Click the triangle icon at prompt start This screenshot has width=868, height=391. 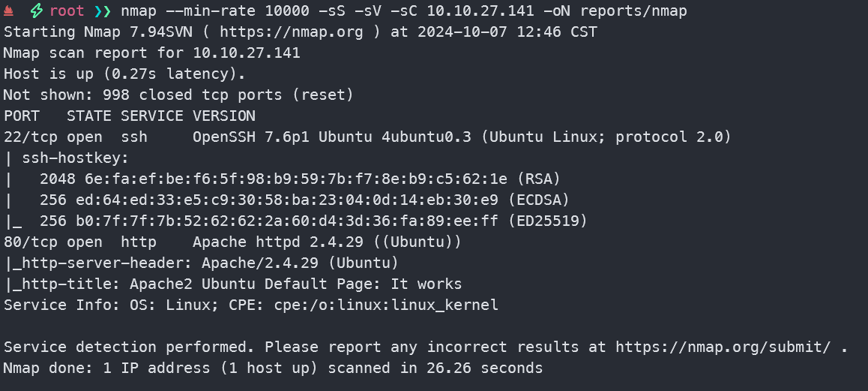point(9,11)
